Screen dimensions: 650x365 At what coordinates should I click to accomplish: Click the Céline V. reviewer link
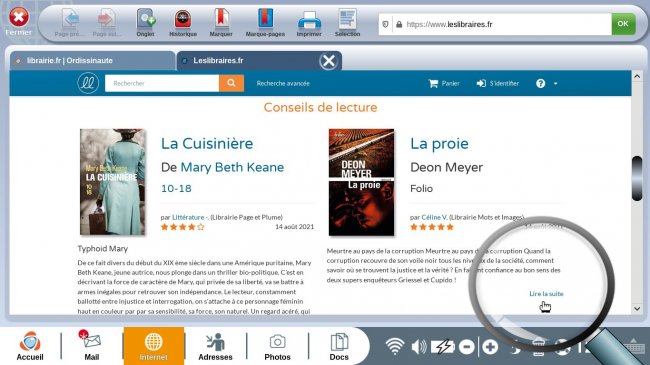click(x=434, y=217)
